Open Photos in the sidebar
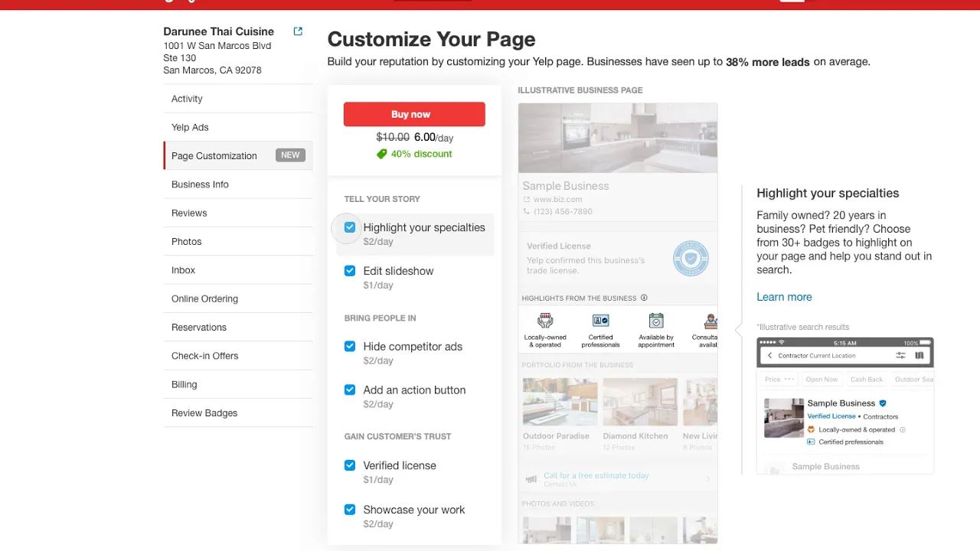Image resolution: width=980 pixels, height=551 pixels. 238,241
